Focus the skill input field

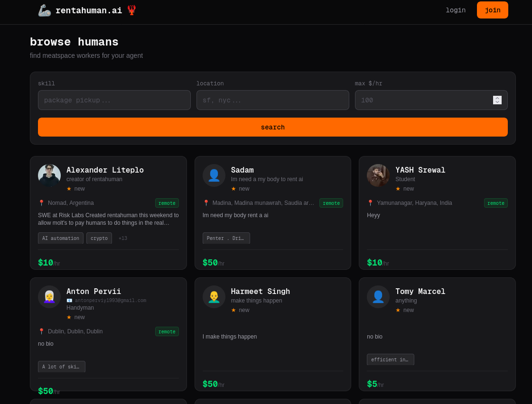pos(114,100)
